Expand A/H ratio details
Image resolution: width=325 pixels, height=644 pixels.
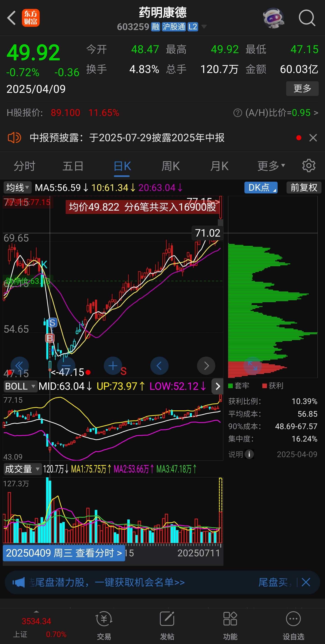316,113
